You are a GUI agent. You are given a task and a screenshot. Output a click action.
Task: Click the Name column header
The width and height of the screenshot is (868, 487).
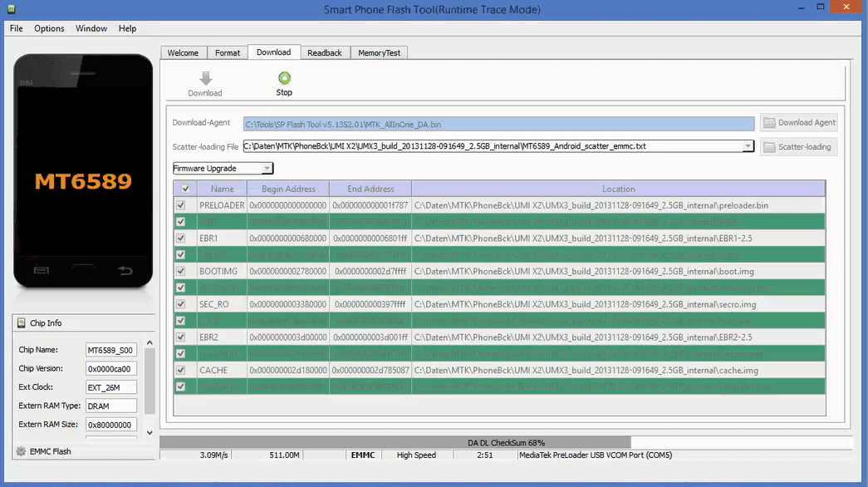pos(222,189)
